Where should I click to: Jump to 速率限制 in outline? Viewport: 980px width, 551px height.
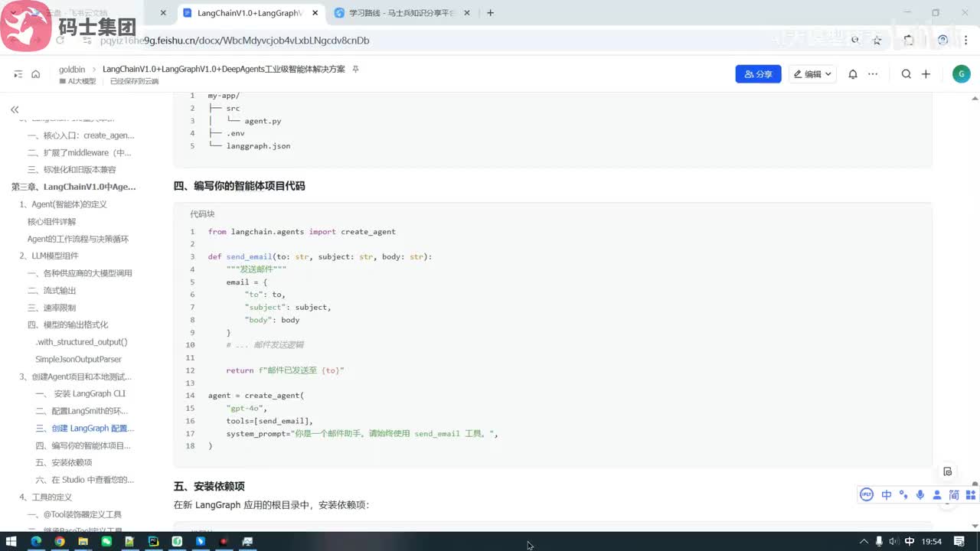[52, 308]
